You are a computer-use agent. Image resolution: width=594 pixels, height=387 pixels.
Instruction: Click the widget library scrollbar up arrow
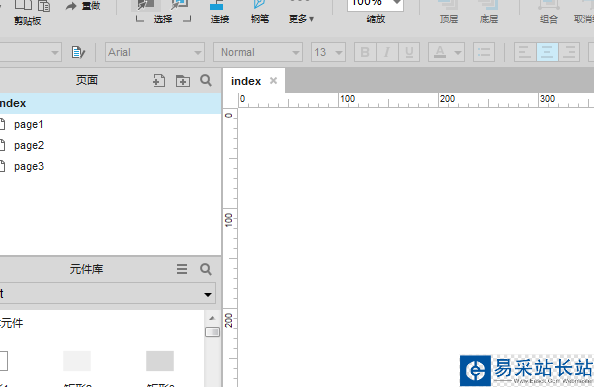coord(212,318)
